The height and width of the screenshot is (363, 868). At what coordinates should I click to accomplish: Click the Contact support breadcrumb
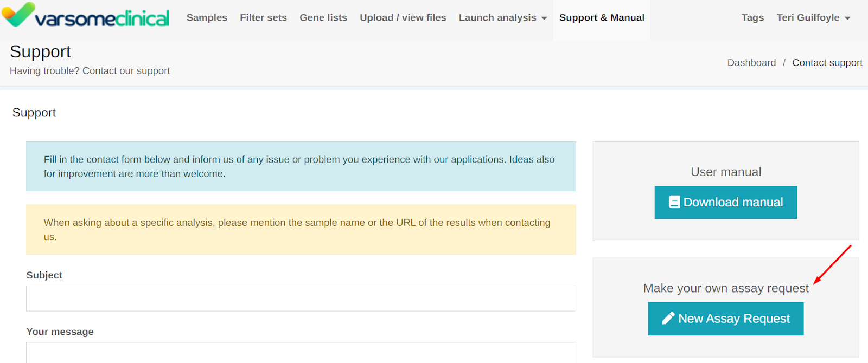tap(827, 63)
